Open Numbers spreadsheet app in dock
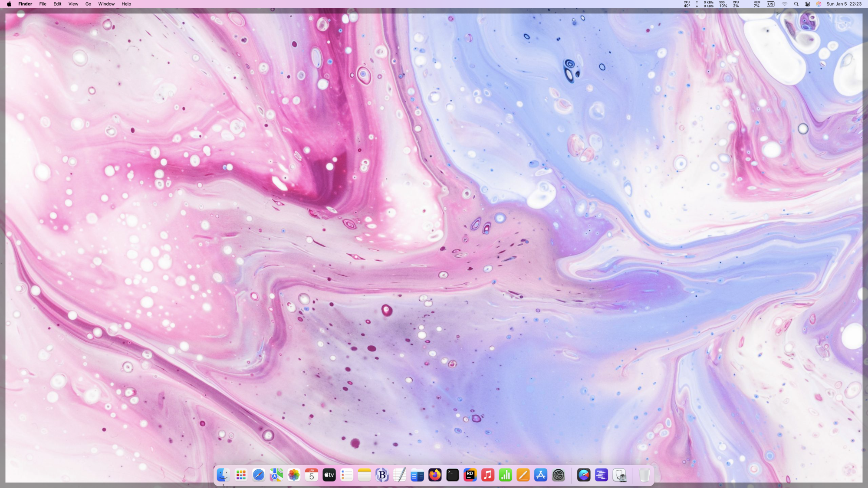 [506, 475]
